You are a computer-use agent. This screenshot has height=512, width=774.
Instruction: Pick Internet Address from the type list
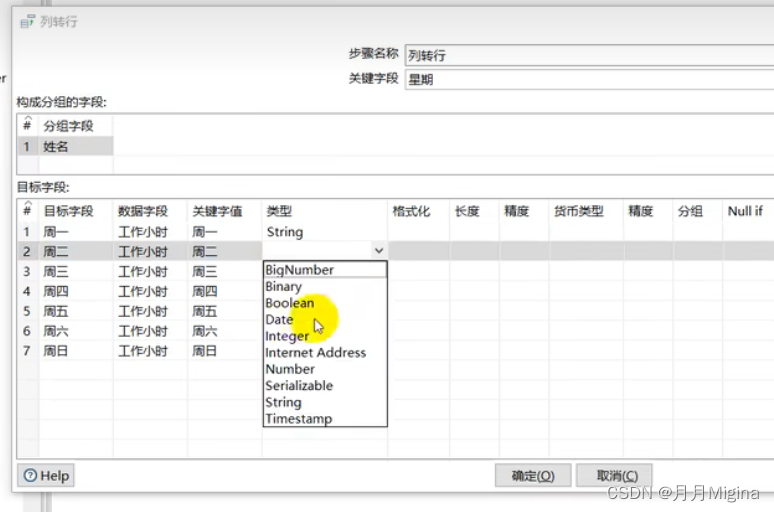[325, 353]
